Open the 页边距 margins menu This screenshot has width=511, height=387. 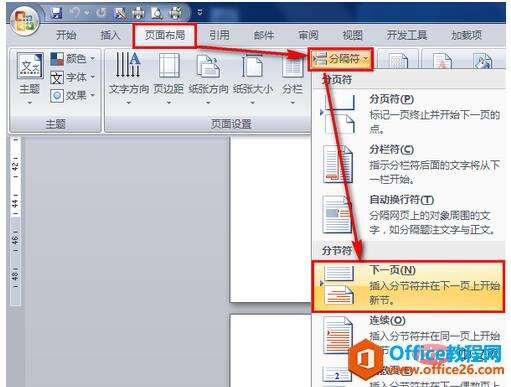tap(169, 78)
